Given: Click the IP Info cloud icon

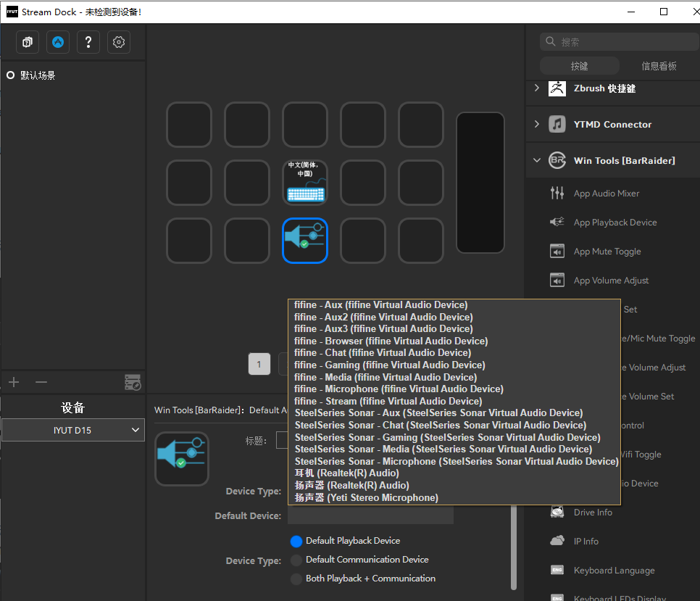Looking at the screenshot, I should (557, 541).
